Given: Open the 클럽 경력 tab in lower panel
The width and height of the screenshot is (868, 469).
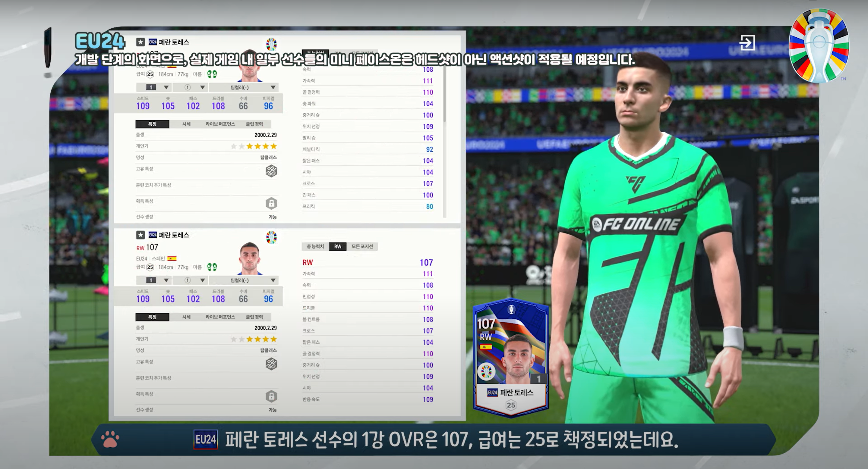Looking at the screenshot, I should 254,317.
